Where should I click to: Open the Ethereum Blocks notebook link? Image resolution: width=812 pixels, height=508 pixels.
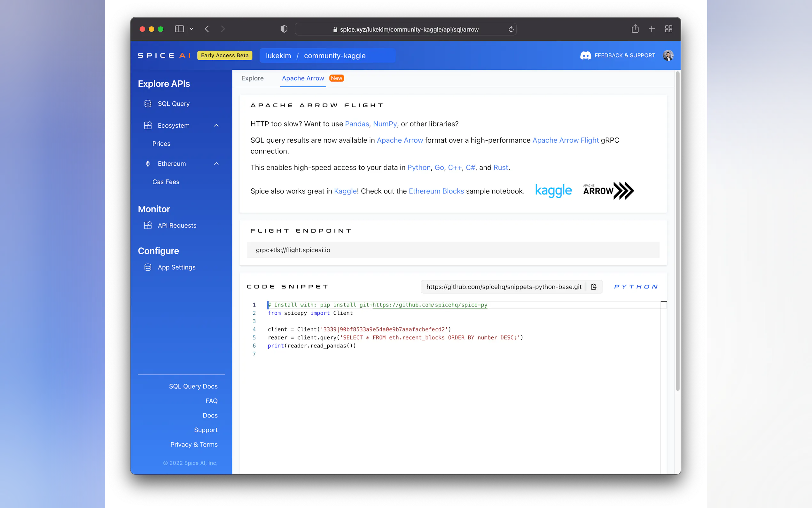[436, 191]
